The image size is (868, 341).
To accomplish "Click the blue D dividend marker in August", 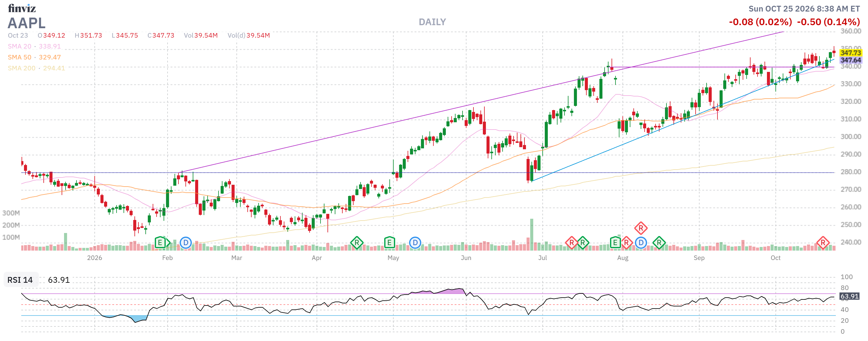I will click(641, 242).
